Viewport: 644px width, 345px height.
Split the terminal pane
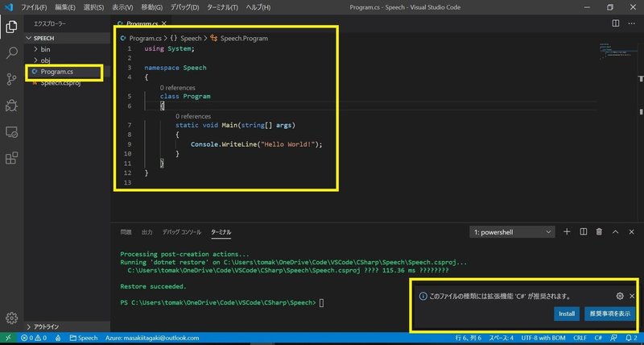coord(583,232)
